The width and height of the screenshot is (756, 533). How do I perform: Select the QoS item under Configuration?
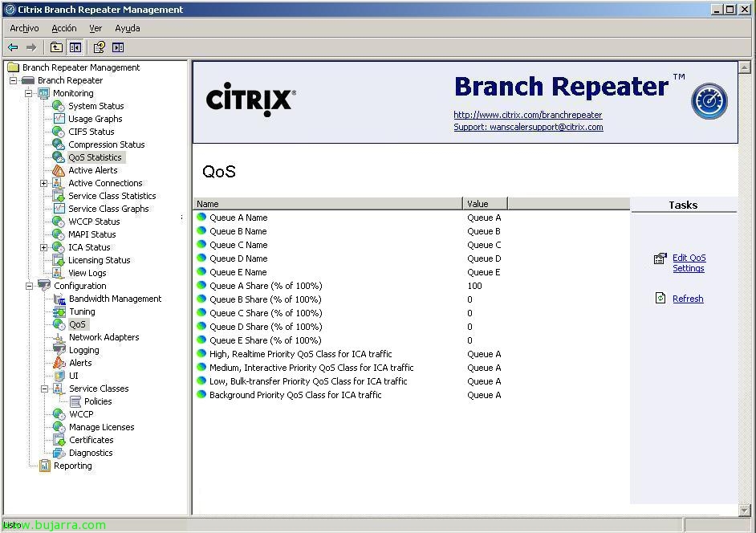coord(77,324)
